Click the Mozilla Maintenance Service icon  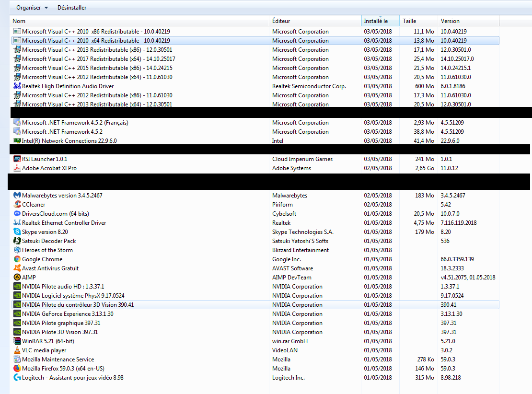pos(17,359)
